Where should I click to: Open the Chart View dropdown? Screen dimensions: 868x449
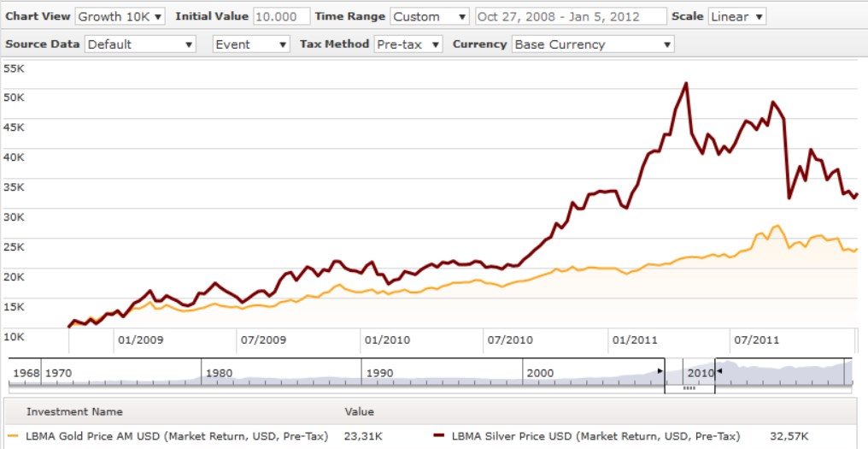120,16
